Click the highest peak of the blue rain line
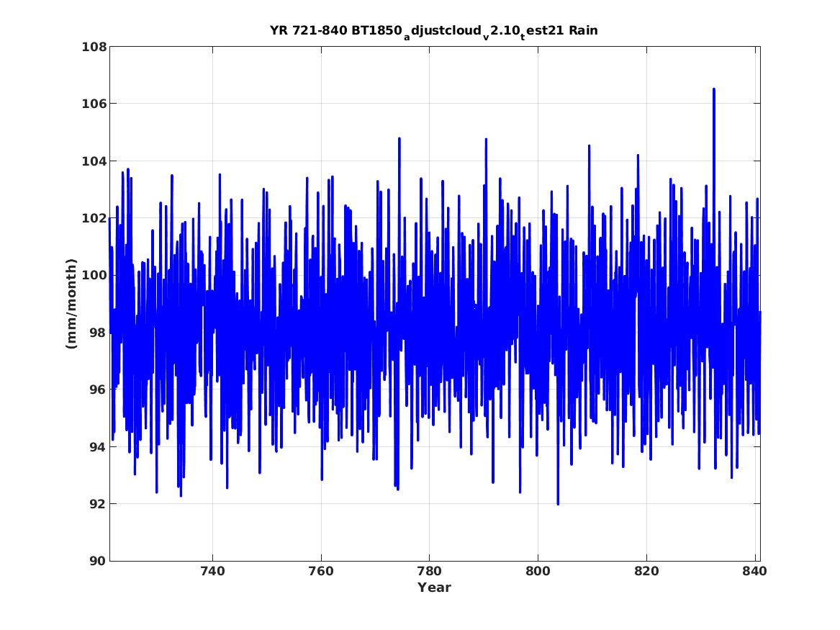This screenshot has height=630, width=840. [713, 89]
